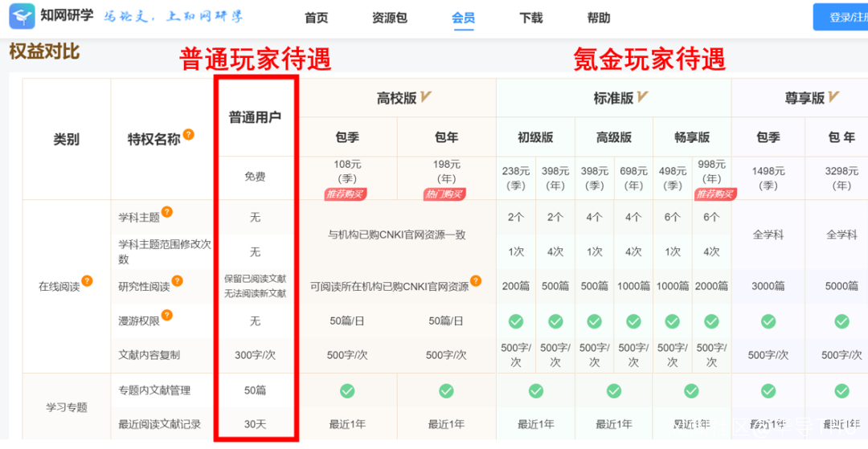Click 漫游权限 checkmark in 尊享版 包季 column
Image resolution: width=868 pixels, height=449 pixels.
click(768, 321)
